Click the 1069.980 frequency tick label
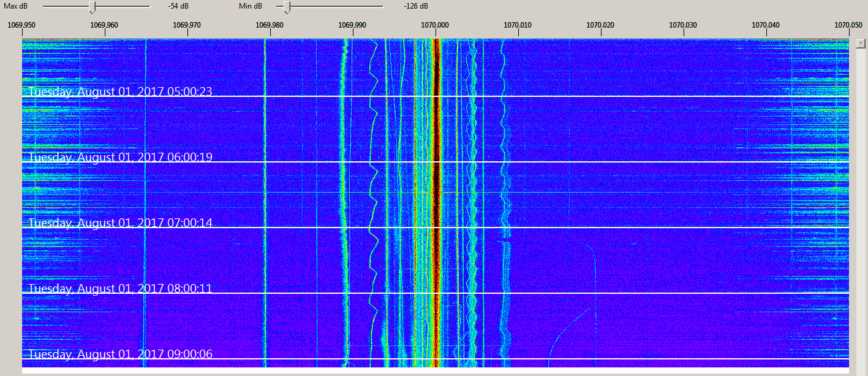The height and width of the screenshot is (376, 868). tap(270, 25)
